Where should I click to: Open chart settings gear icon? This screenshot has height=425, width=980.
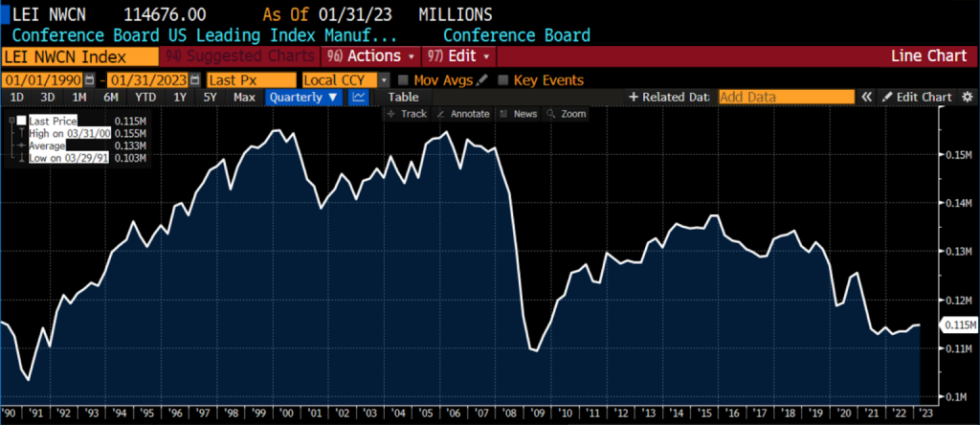click(967, 97)
